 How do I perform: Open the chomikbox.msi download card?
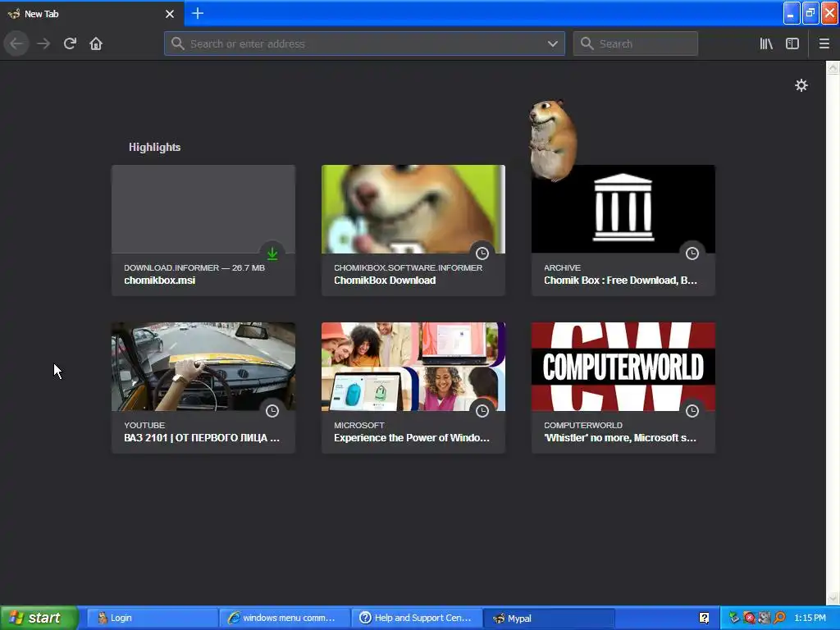tap(203, 231)
